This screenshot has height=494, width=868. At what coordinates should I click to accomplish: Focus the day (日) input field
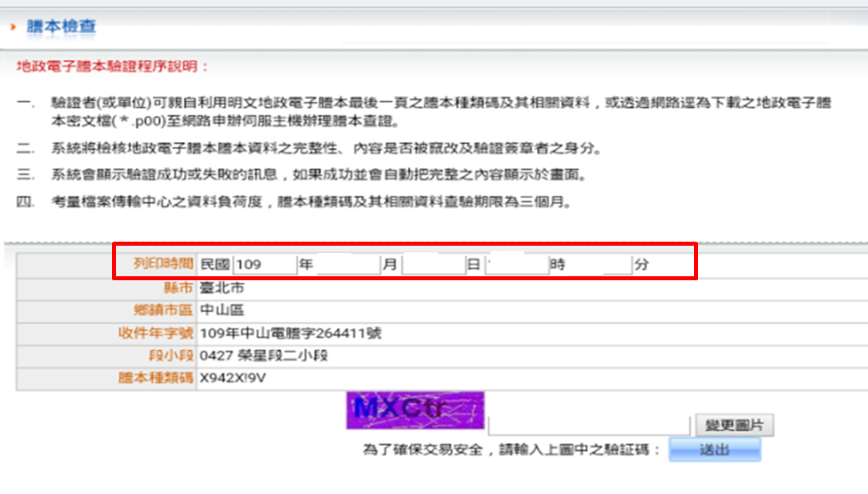(x=434, y=264)
